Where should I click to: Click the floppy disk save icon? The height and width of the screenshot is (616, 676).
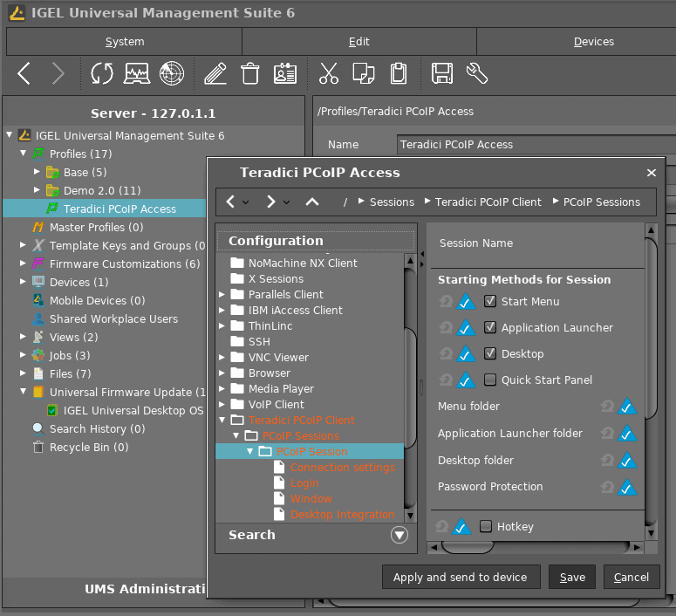442,73
